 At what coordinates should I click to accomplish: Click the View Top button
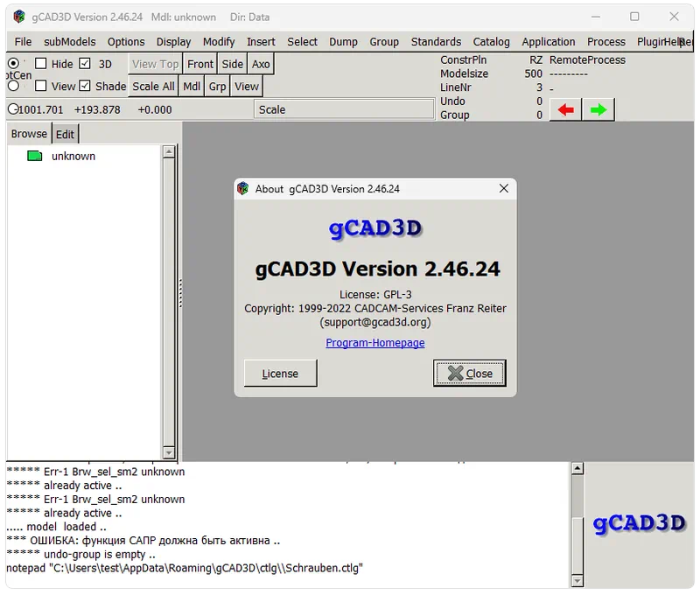click(155, 64)
